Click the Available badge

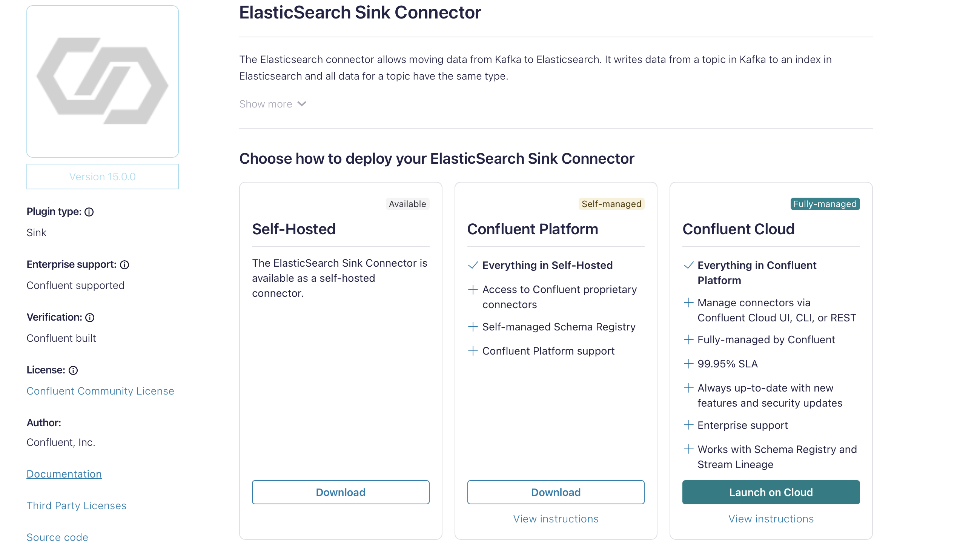click(407, 204)
